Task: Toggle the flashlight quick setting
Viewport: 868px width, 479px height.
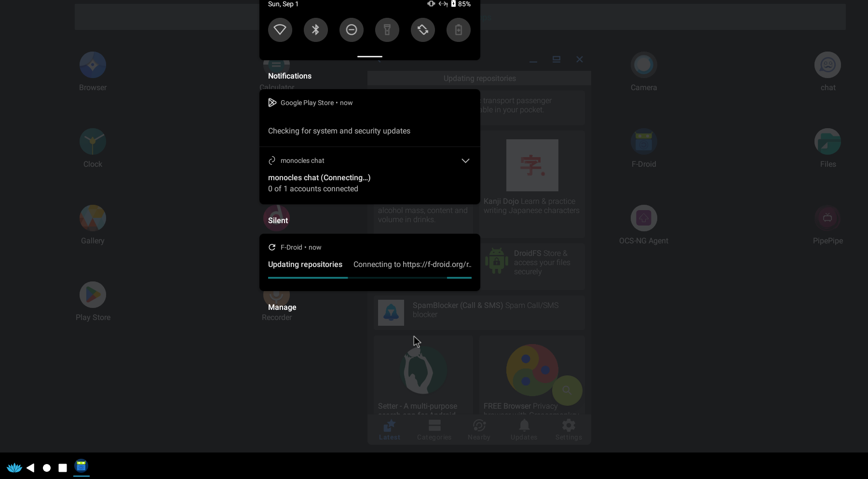Action: pos(387,30)
